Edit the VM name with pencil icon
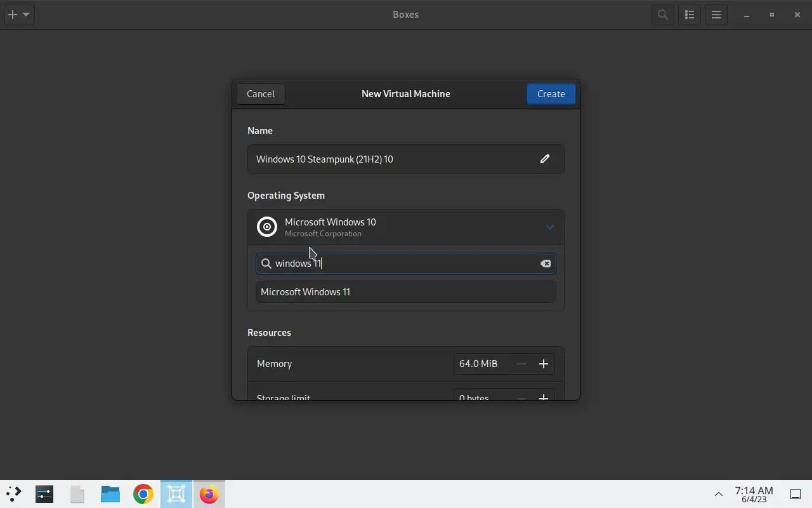812x508 pixels. [545, 159]
